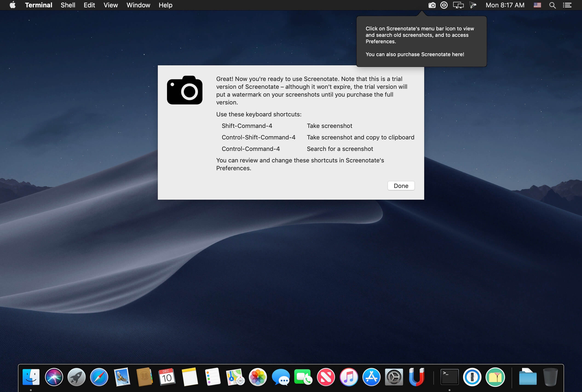Open the Help menu
Viewport: 582px width, 392px height.
tap(165, 5)
